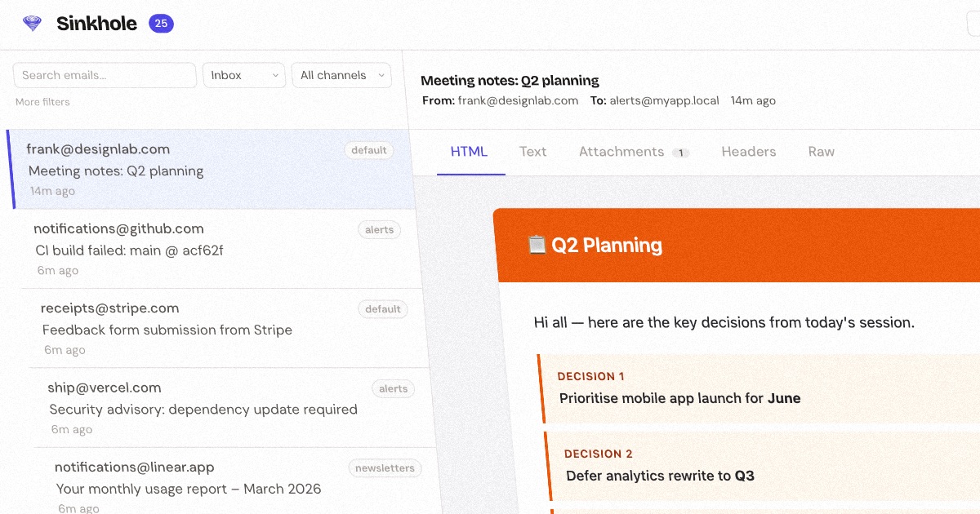Click the 14m ago timestamp in header

753,100
